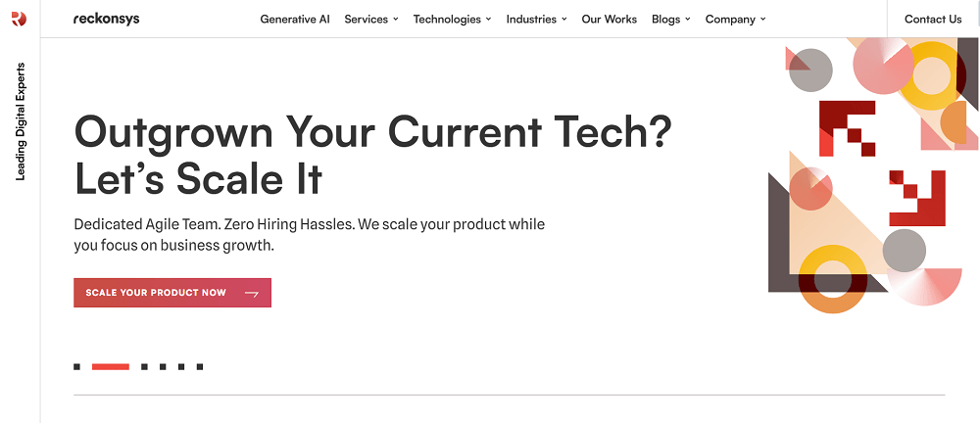
Task: Click the red R logo icon
Action: [20, 19]
